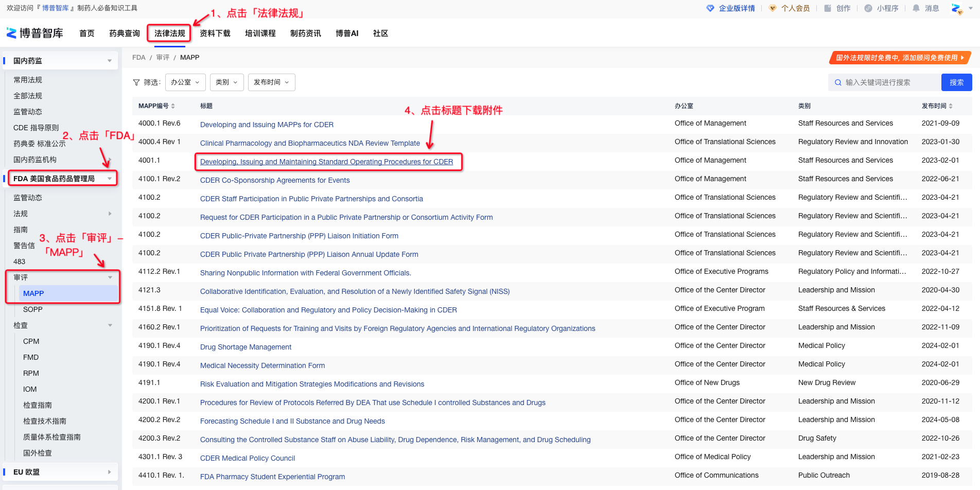980x490 pixels.
Task: Select FMD in sidebar
Action: [31, 357]
